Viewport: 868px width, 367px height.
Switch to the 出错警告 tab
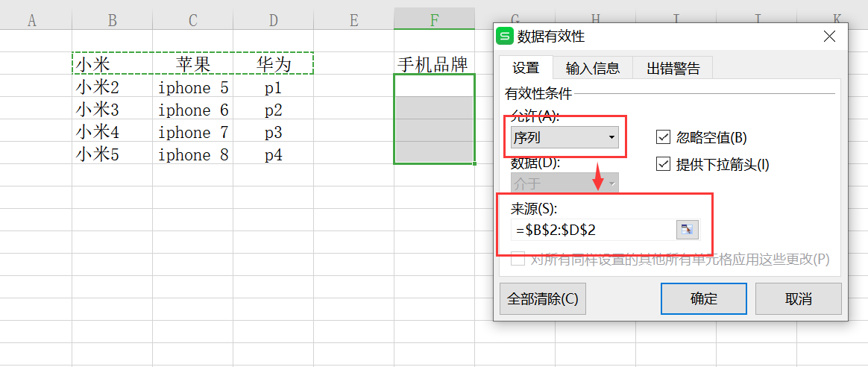point(673,68)
